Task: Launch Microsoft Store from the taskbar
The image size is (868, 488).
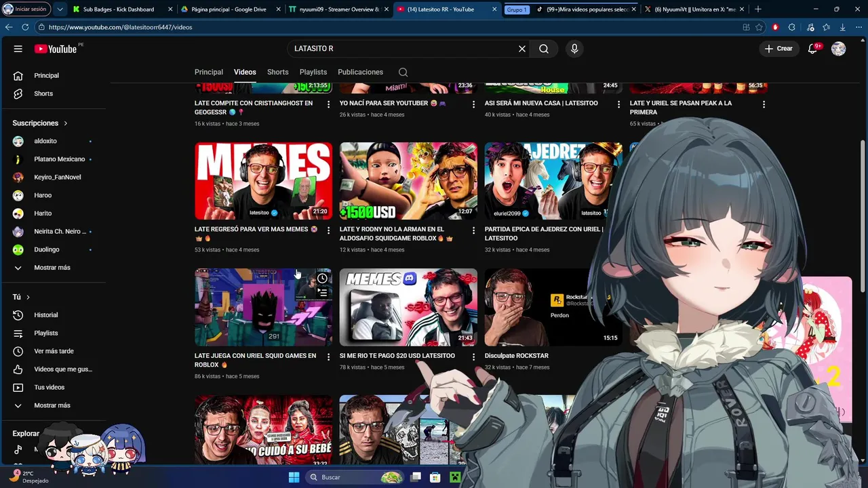Action: click(x=435, y=477)
